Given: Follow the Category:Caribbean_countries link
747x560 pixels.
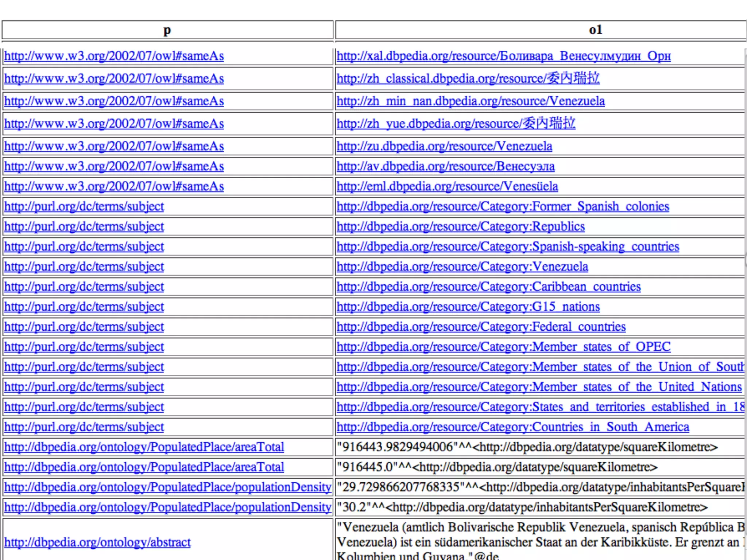Looking at the screenshot, I should 488,287.
